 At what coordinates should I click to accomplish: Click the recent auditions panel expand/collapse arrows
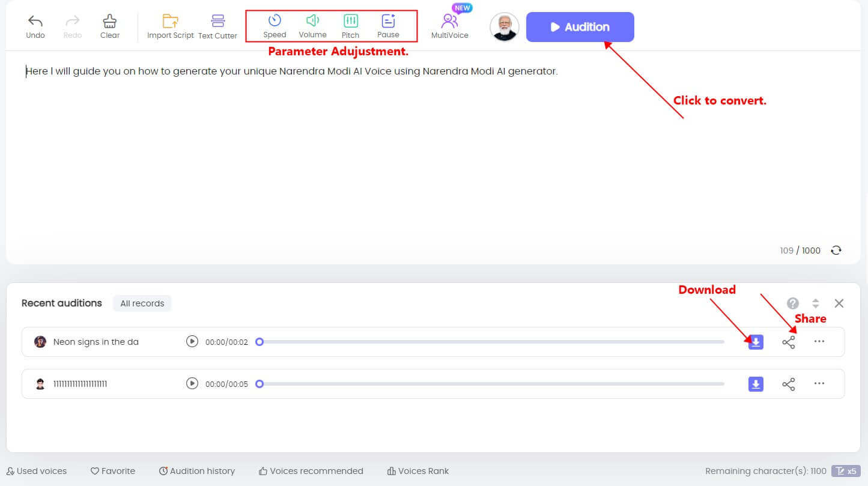[815, 303]
